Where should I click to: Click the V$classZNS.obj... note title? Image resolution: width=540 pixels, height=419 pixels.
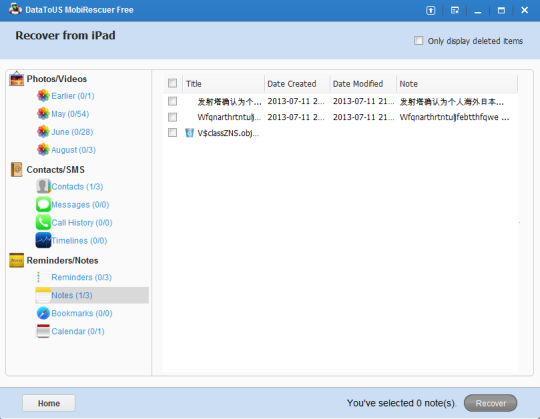228,133
